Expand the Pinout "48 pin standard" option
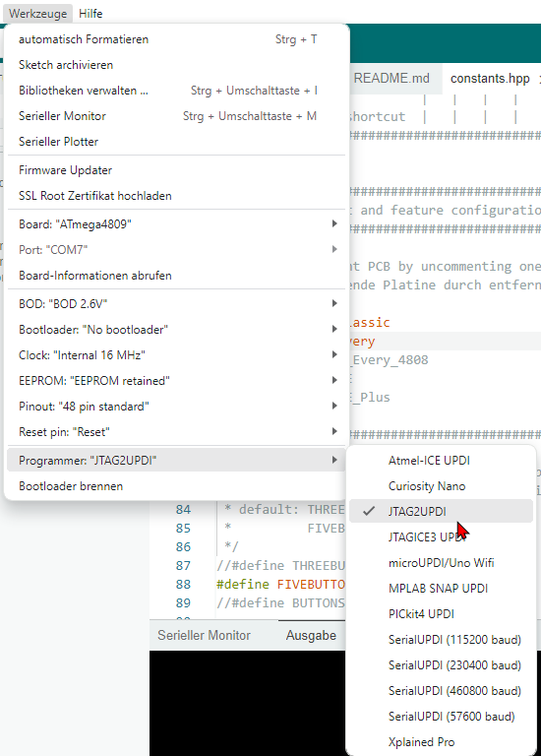The width and height of the screenshot is (541, 756). click(176, 406)
